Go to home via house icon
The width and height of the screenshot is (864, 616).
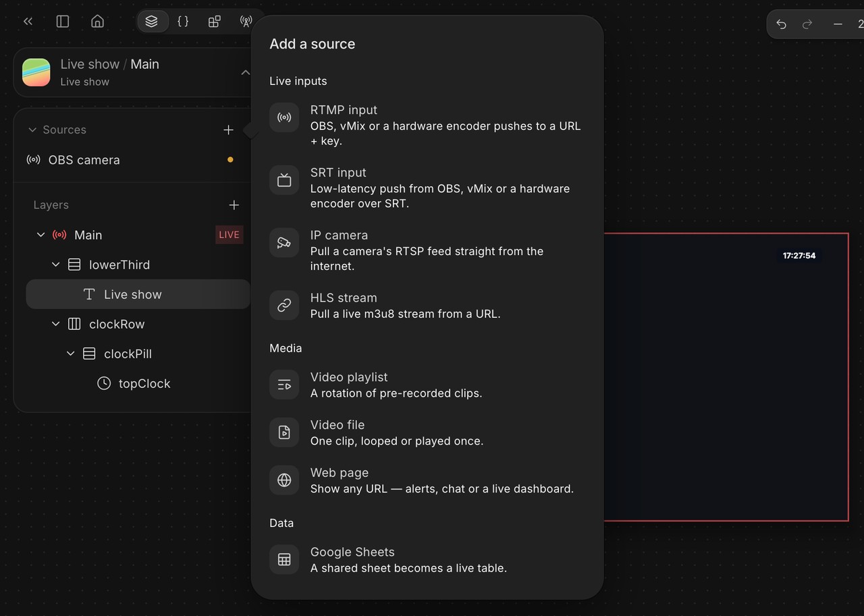(x=98, y=22)
